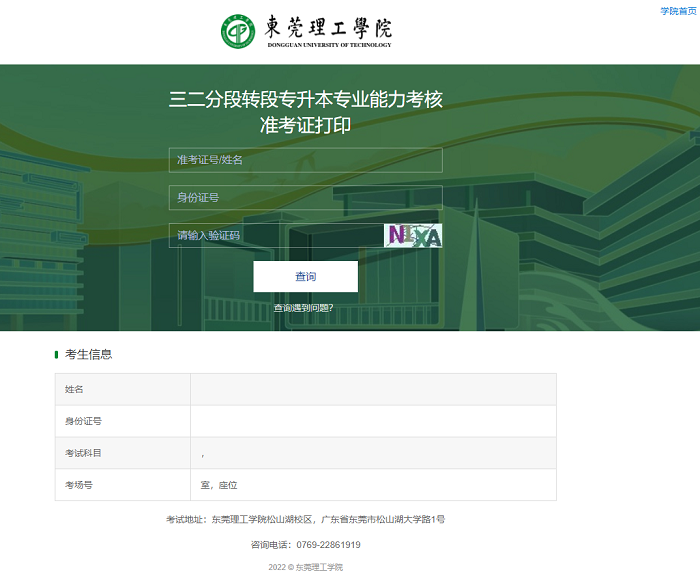Refresh the captcha verification image

pyautogui.click(x=413, y=236)
